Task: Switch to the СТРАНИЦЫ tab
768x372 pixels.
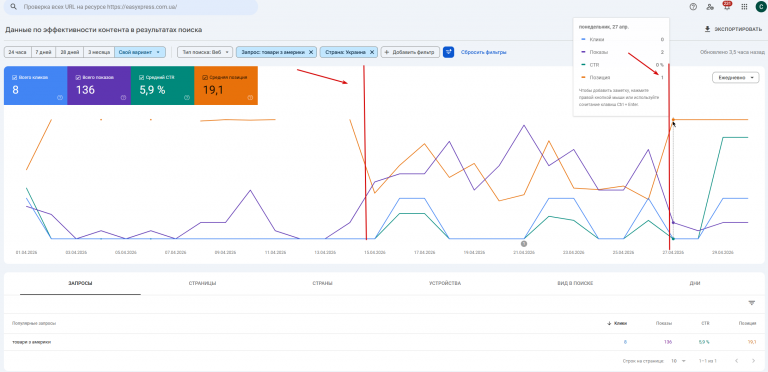Action: click(202, 283)
